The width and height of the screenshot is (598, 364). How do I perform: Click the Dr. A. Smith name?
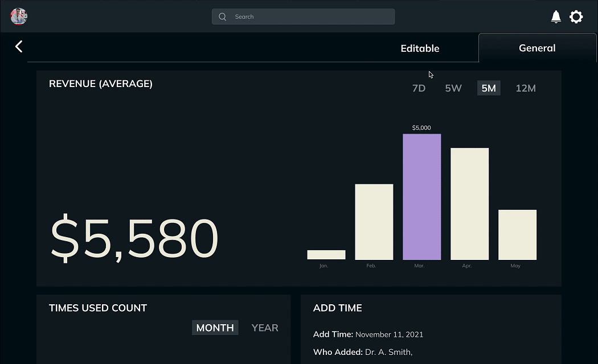(388, 352)
